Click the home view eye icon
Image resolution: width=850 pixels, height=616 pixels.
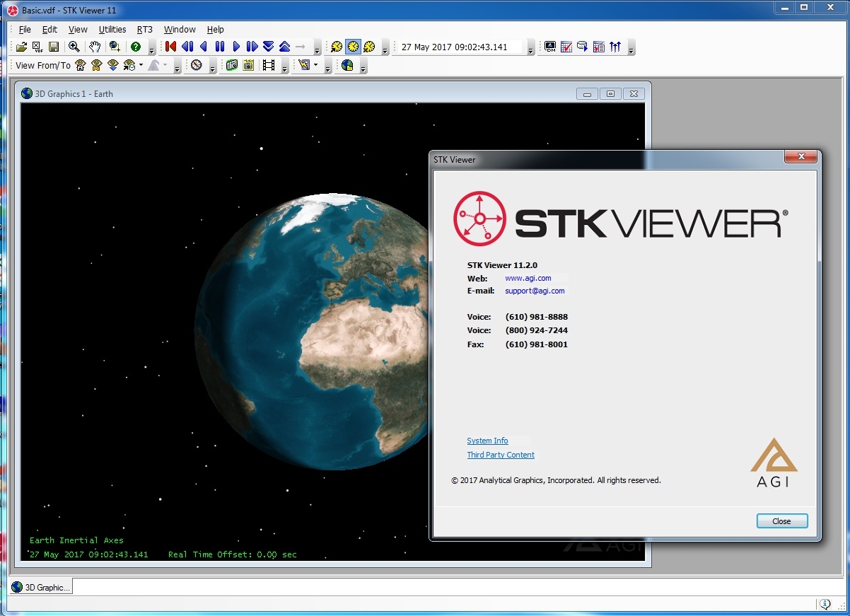(81, 65)
